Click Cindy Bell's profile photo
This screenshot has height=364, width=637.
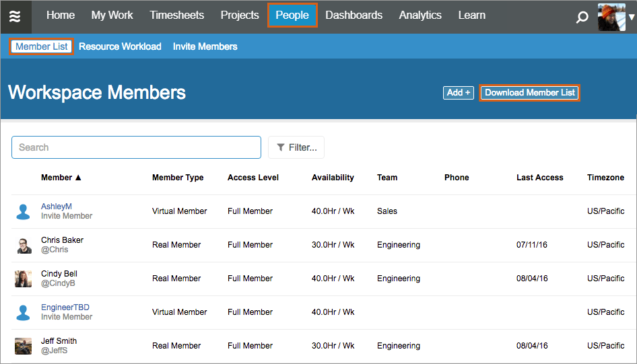pyautogui.click(x=24, y=279)
